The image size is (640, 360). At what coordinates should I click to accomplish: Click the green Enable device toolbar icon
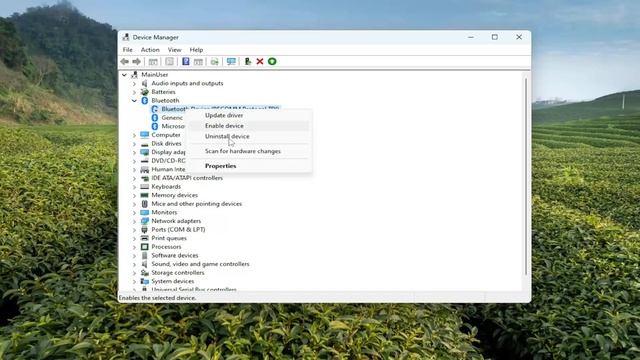click(272, 62)
